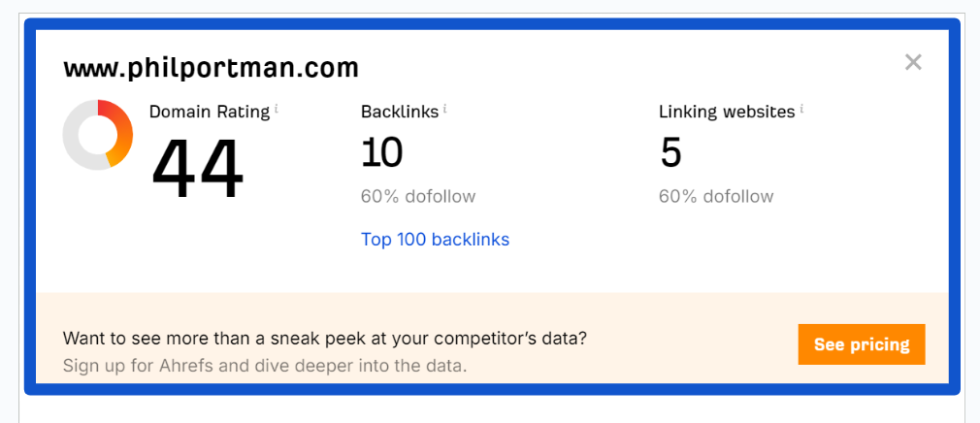Click the peach promo banner background
Image resolution: width=980 pixels, height=423 pixels.
click(679, 315)
